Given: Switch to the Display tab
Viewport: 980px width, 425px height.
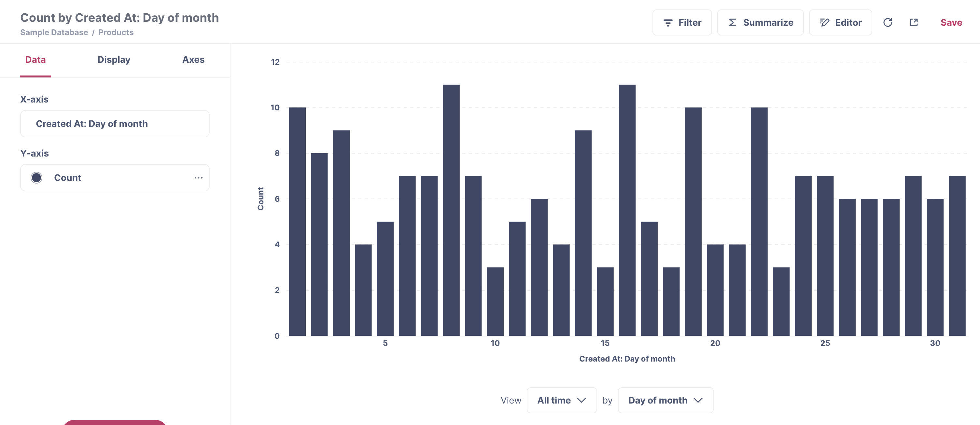Looking at the screenshot, I should 114,60.
